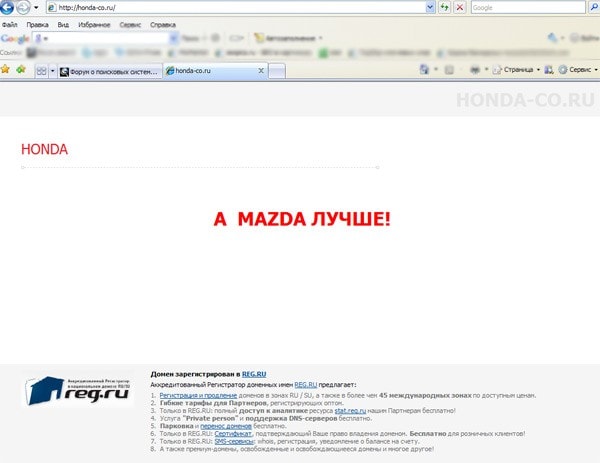Screen dimensions: 600x463
Task: Close the honda-co.ru tab
Action: (x=261, y=71)
